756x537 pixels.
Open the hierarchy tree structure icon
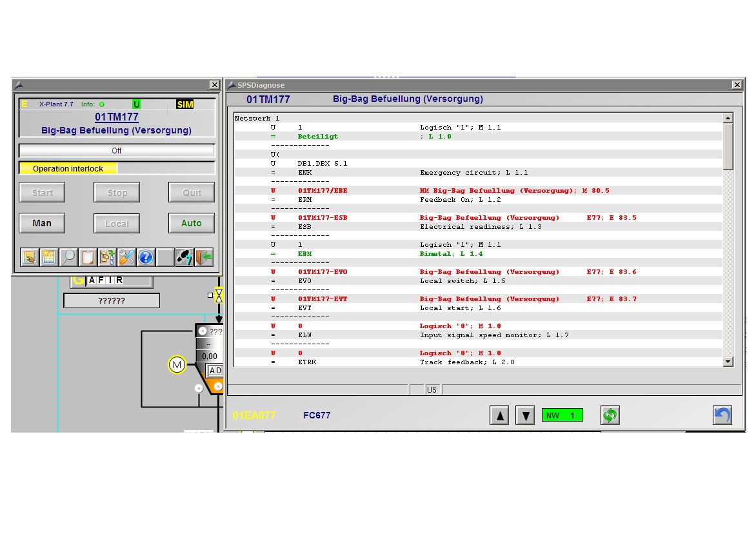pyautogui.click(x=107, y=257)
